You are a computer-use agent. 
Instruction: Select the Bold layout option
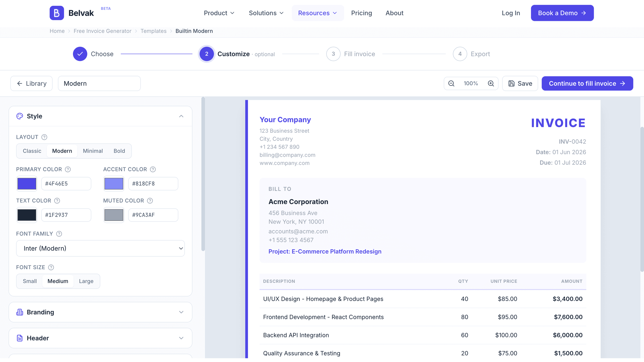119,151
